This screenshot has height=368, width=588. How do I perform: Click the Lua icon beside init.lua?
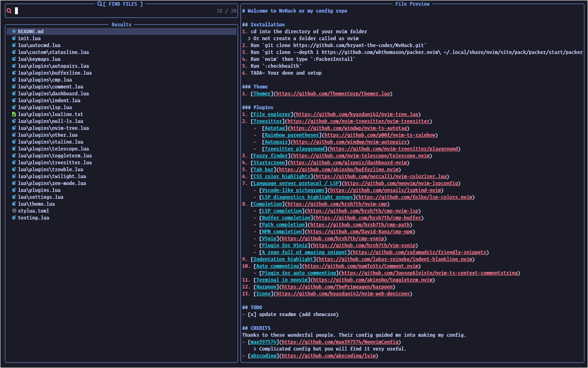point(14,38)
